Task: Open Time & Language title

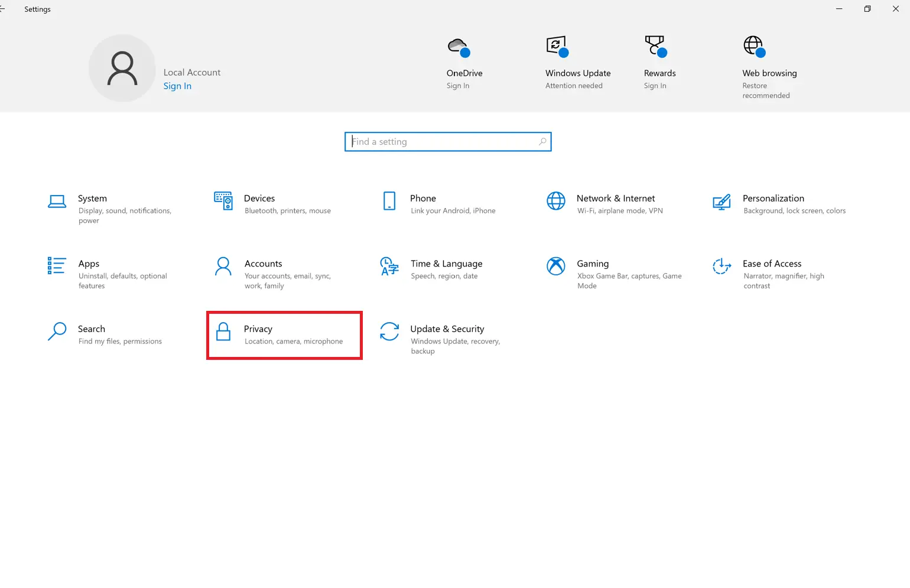Action: pos(447,264)
